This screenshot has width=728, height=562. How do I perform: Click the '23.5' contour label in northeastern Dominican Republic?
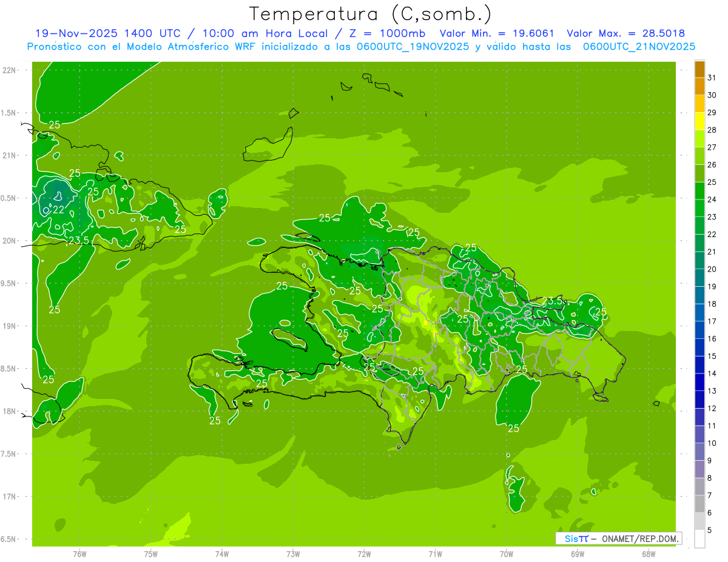tap(552, 301)
